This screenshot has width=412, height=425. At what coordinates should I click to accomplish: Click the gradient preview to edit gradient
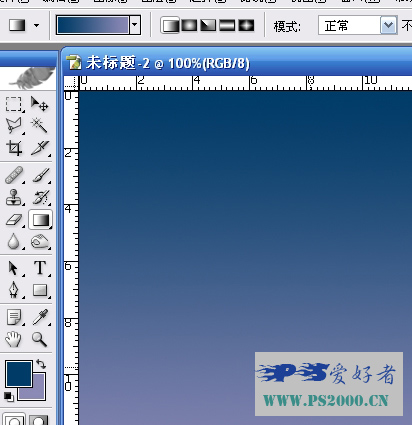[x=93, y=25]
